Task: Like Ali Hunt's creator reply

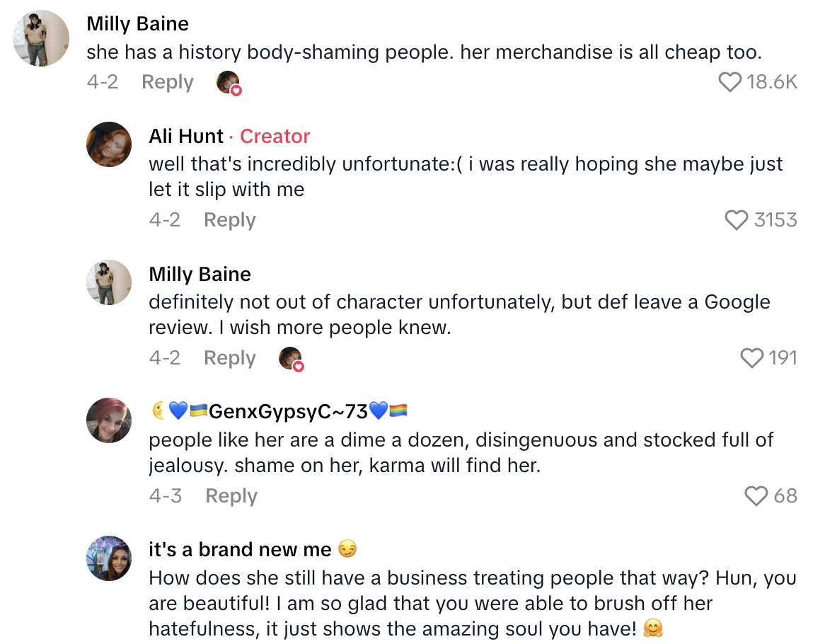Action: tap(737, 221)
